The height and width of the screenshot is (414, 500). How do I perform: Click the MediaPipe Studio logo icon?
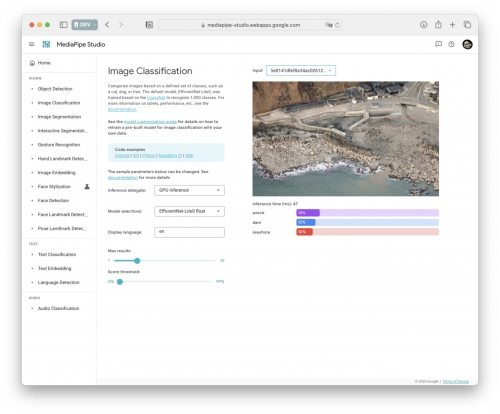pyautogui.click(x=46, y=44)
